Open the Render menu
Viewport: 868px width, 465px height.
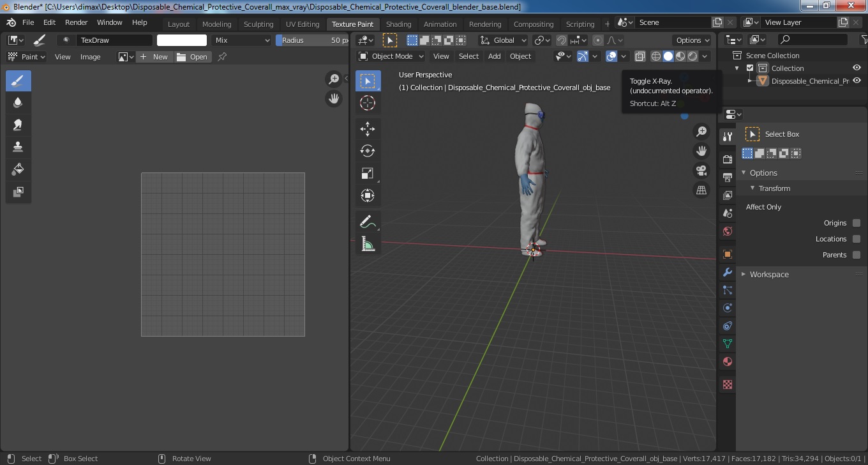77,22
